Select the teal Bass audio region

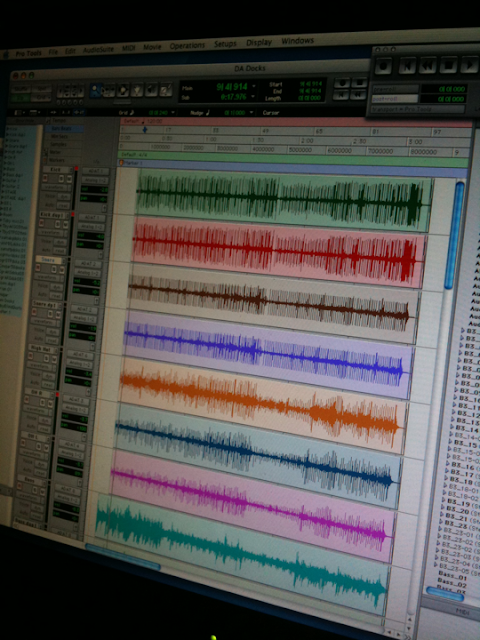coord(241,553)
